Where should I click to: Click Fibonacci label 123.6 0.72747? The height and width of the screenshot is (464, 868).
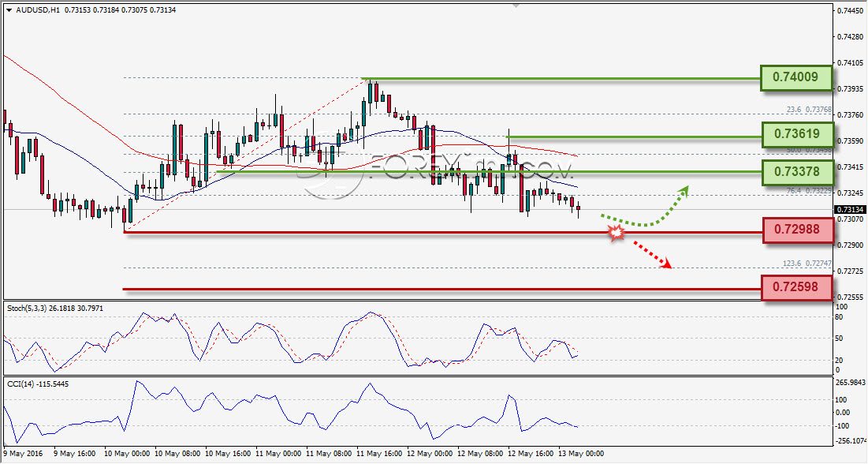807,264
